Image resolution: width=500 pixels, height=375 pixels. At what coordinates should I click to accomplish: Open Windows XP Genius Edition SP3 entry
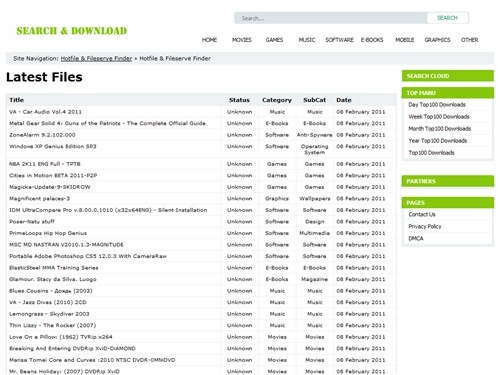[53, 146]
